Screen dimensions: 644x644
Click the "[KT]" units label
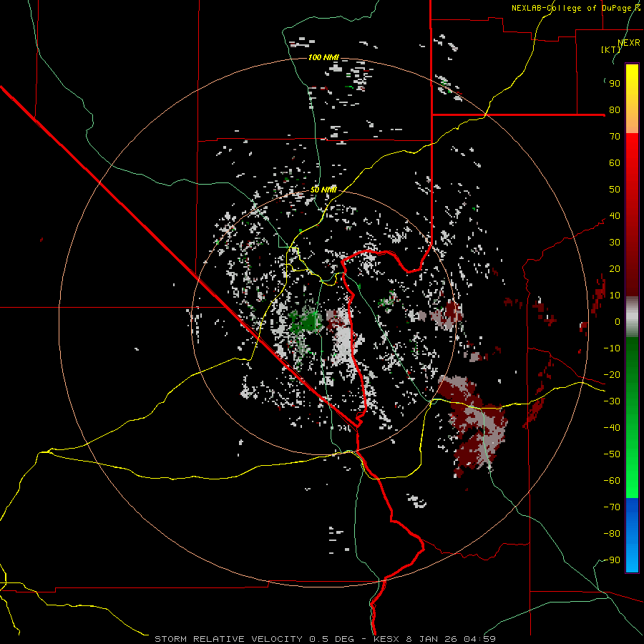point(611,49)
